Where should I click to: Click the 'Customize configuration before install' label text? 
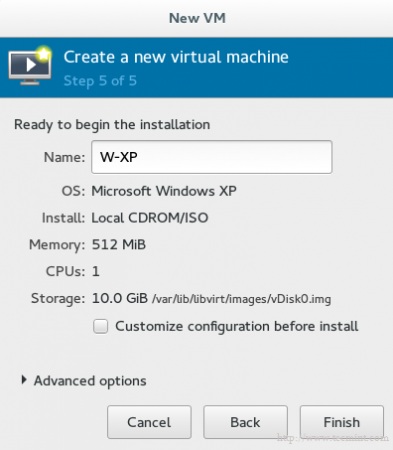(237, 326)
